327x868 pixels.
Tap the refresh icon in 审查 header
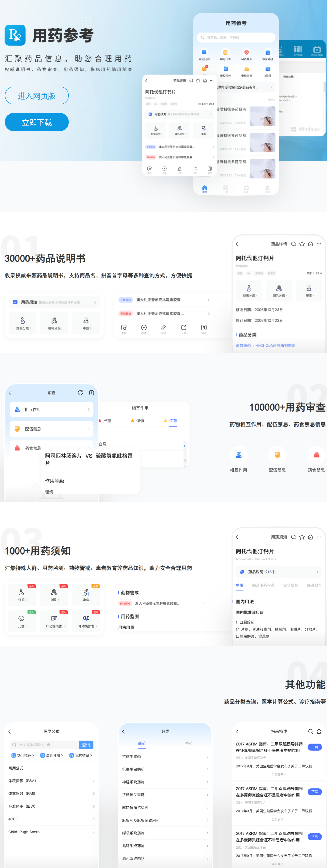[80, 392]
